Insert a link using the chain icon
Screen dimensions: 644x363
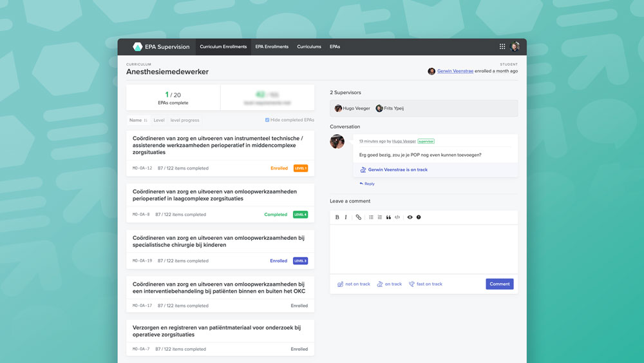(x=359, y=217)
